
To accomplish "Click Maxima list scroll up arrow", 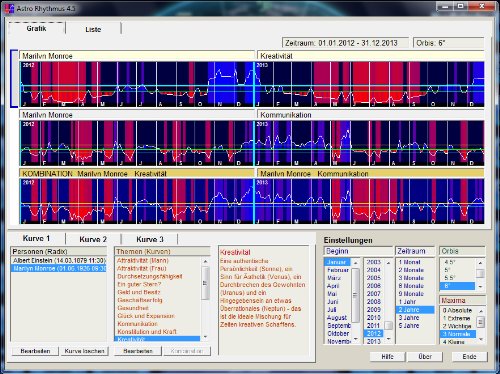I will click(481, 311).
